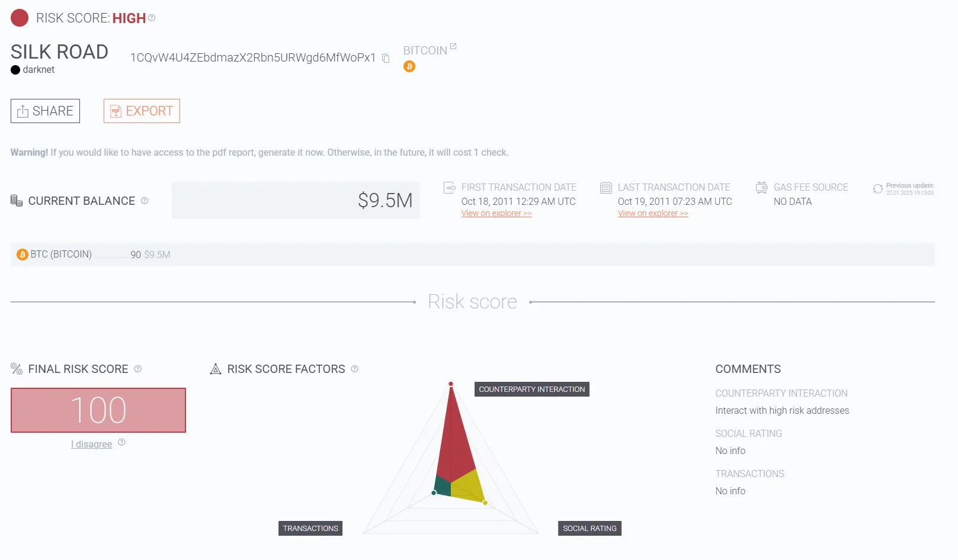The image size is (958, 560).
Task: Export the report as PDF
Action: click(x=142, y=111)
